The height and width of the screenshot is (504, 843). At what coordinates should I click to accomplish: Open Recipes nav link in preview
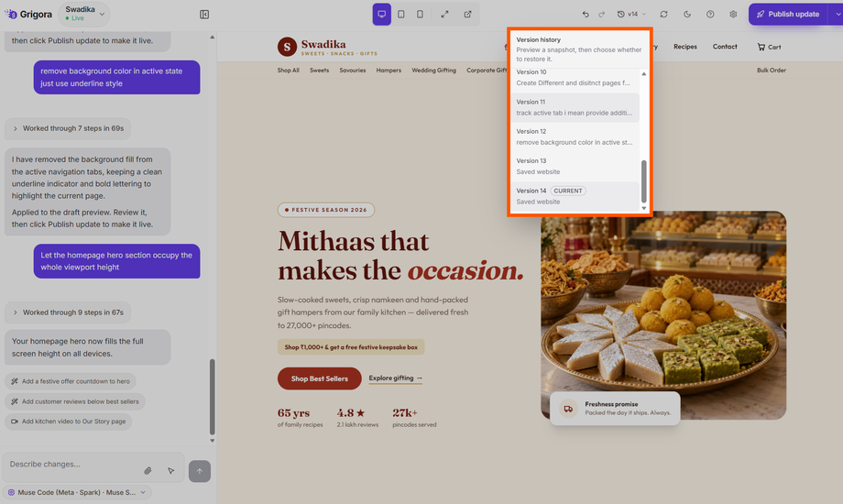(x=685, y=47)
